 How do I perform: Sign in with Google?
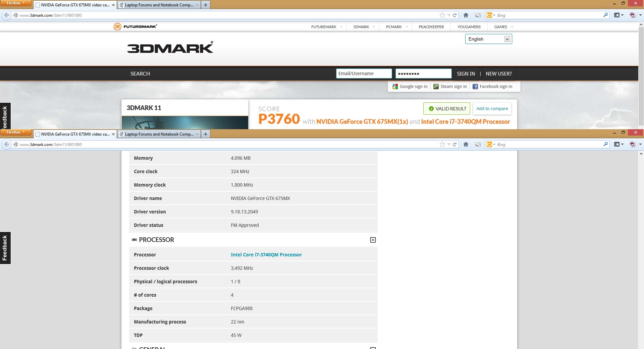(410, 87)
